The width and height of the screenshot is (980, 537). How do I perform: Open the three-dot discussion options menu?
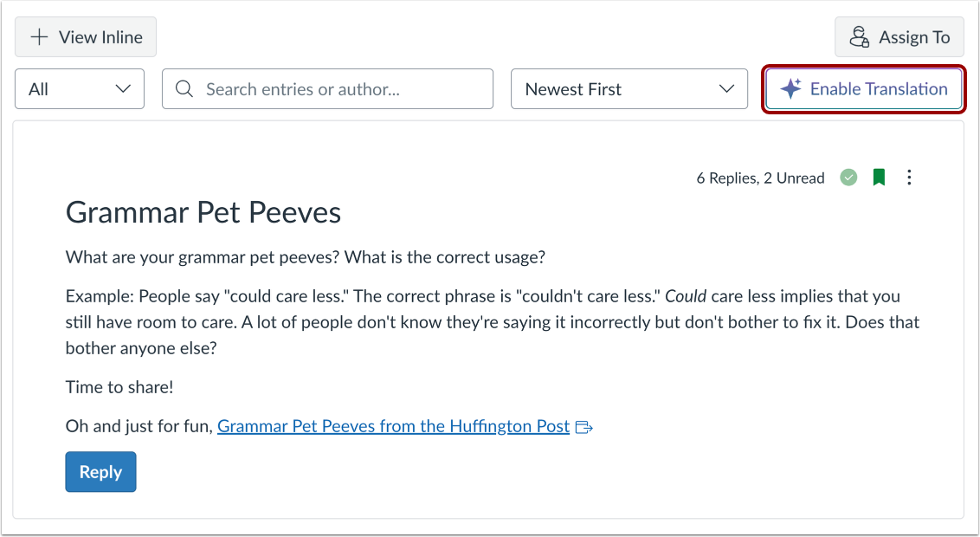[x=909, y=178]
